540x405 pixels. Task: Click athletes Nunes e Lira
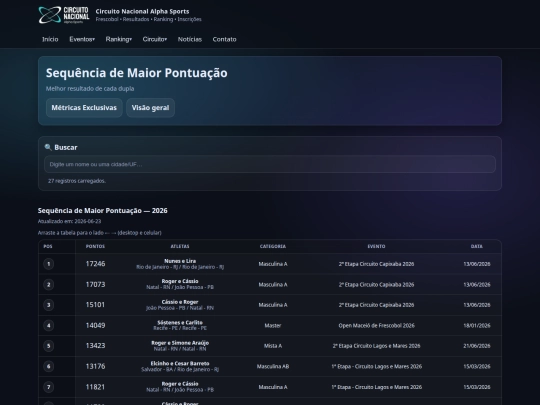[180, 261]
